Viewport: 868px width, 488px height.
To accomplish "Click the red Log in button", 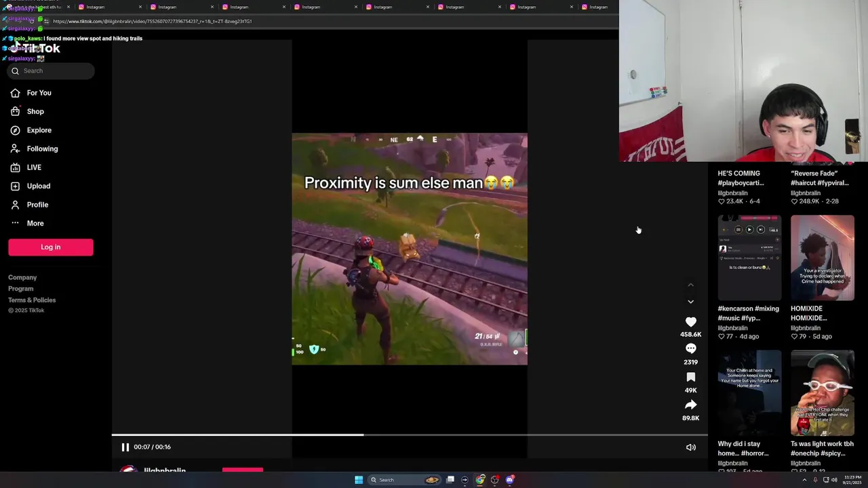I will pyautogui.click(x=51, y=247).
